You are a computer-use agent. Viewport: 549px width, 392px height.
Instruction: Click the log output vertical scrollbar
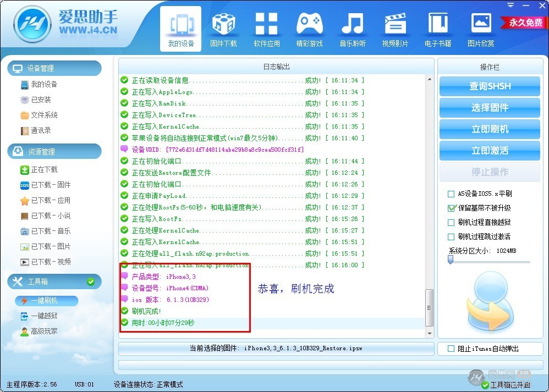pos(430,308)
